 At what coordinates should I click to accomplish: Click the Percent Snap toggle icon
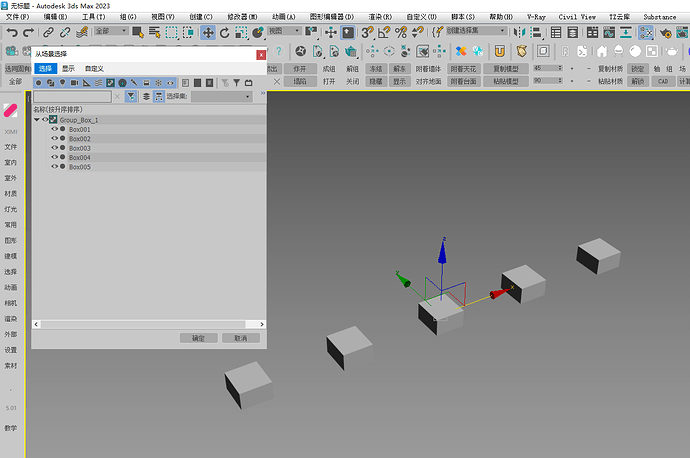point(401,32)
